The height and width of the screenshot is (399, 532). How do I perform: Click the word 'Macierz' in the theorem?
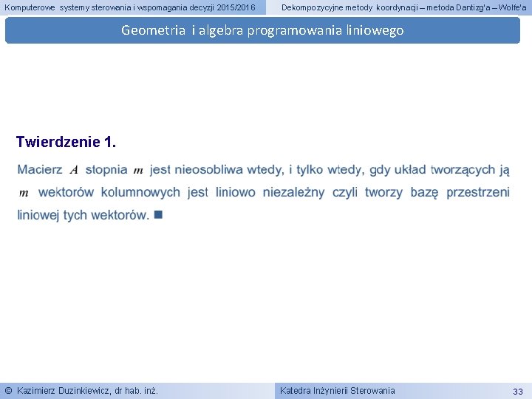pyautogui.click(x=40, y=169)
